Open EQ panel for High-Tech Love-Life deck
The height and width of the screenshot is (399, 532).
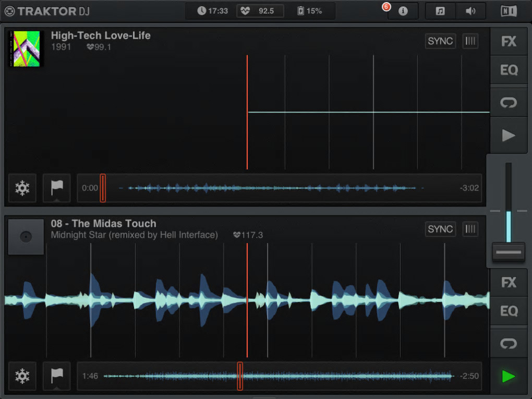(x=509, y=70)
